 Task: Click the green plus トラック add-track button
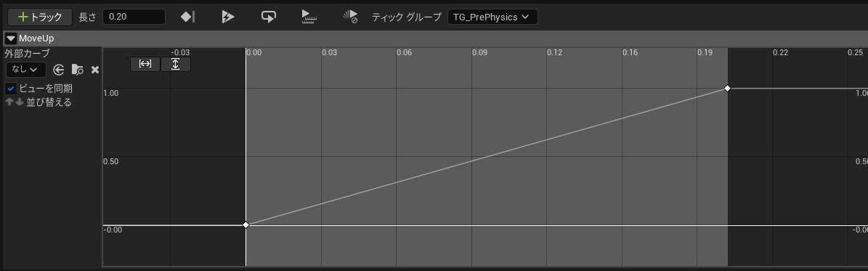40,17
